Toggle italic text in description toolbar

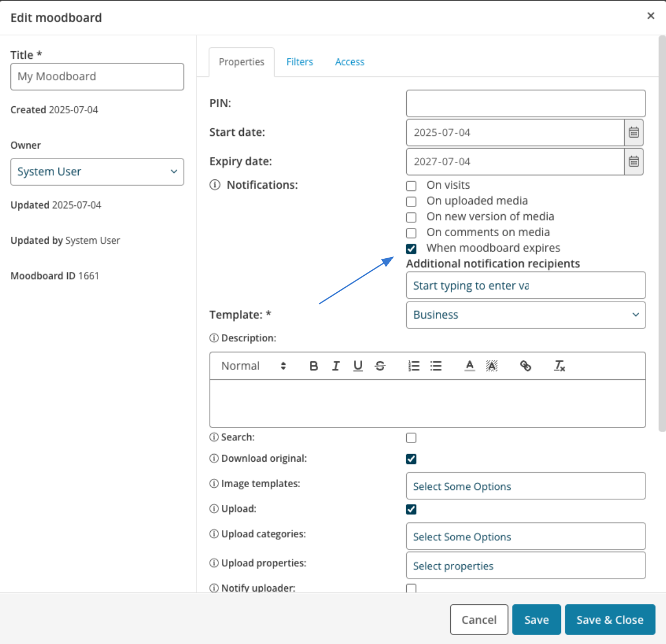coord(336,366)
